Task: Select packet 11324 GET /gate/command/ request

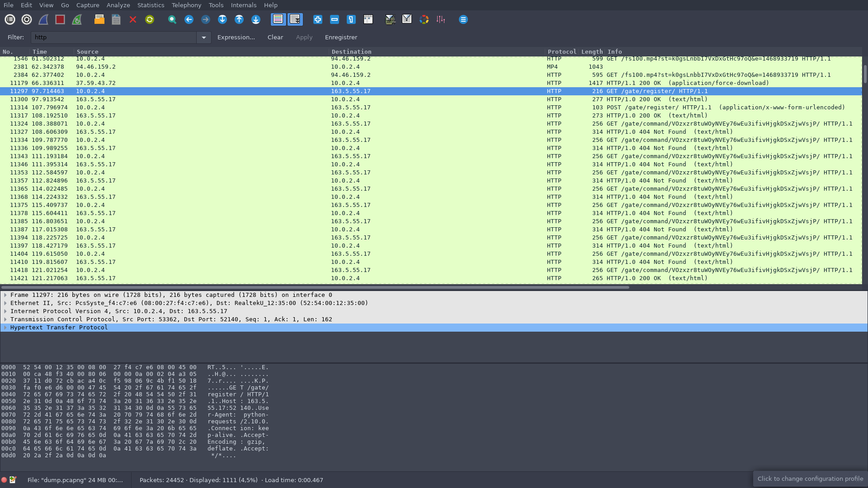Action: (x=431, y=124)
